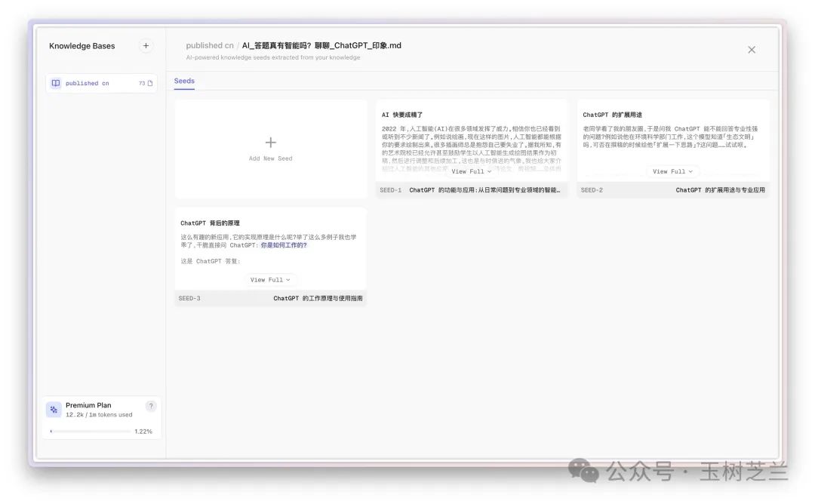Open the published cn book icon

click(56, 83)
